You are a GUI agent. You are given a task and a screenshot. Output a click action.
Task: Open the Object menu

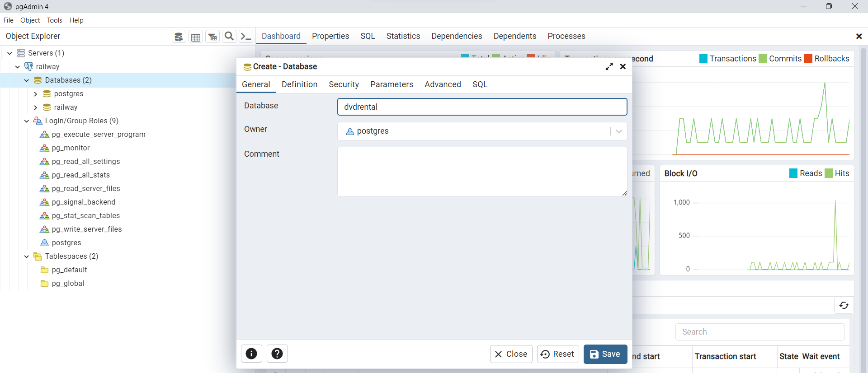(30, 20)
